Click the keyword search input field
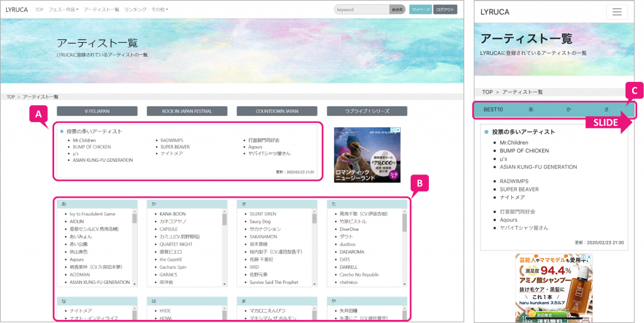 362,9
